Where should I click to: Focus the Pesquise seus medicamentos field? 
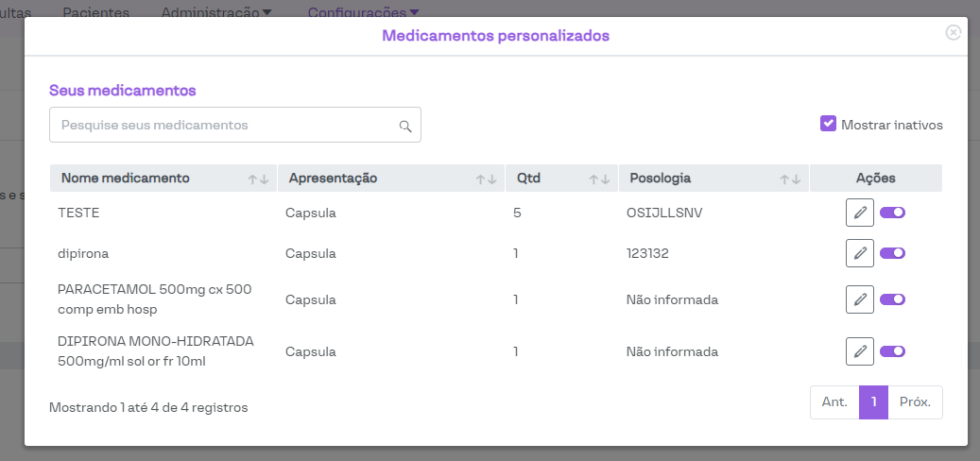click(x=223, y=125)
